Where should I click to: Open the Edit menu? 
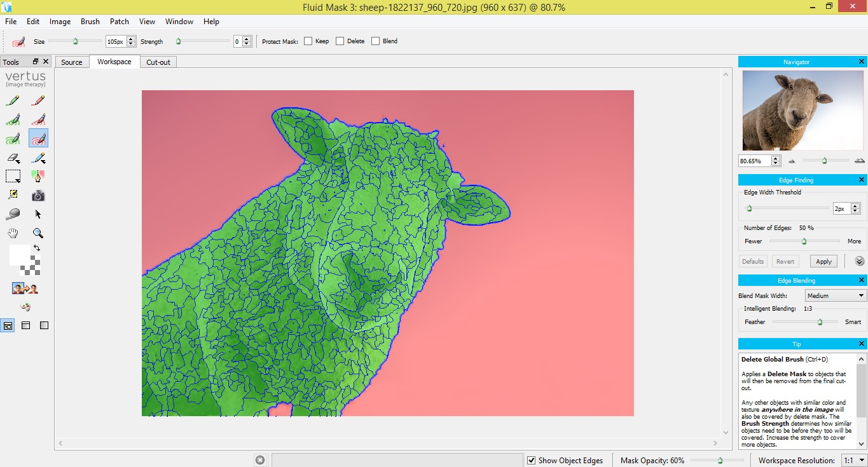coord(33,21)
